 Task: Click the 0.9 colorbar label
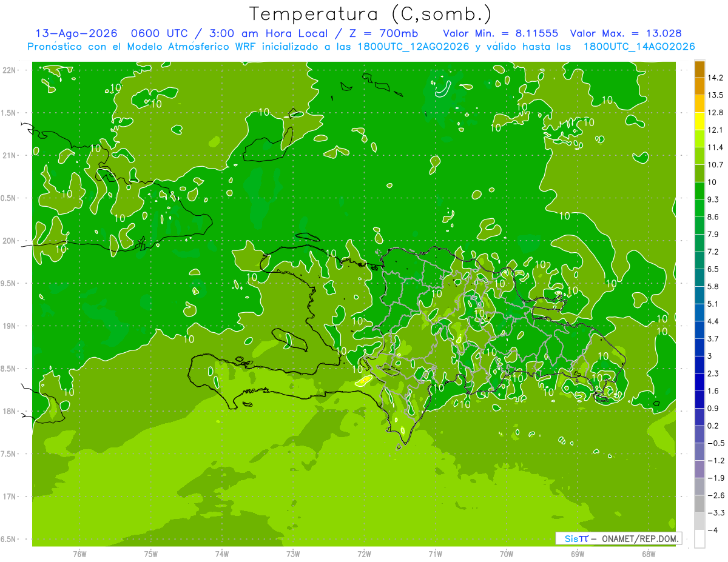point(713,408)
